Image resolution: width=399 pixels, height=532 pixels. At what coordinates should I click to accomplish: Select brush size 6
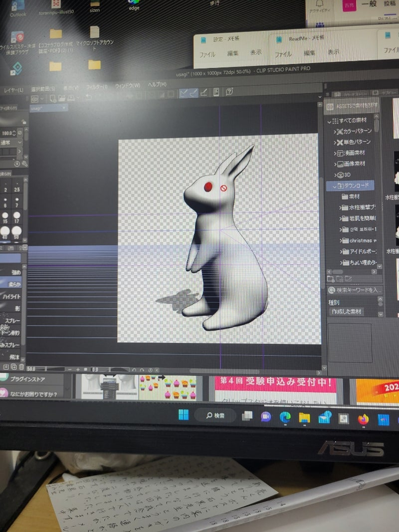click(5, 202)
